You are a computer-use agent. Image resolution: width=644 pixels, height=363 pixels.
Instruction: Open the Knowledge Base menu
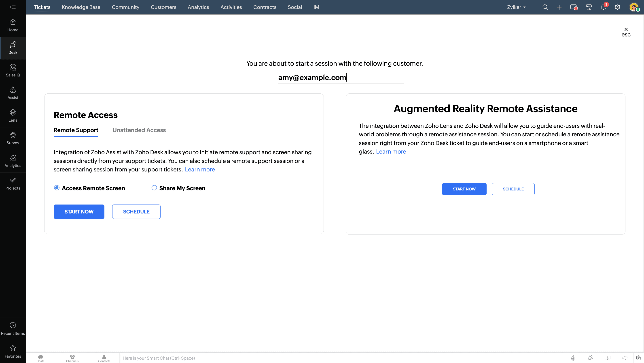(81, 7)
